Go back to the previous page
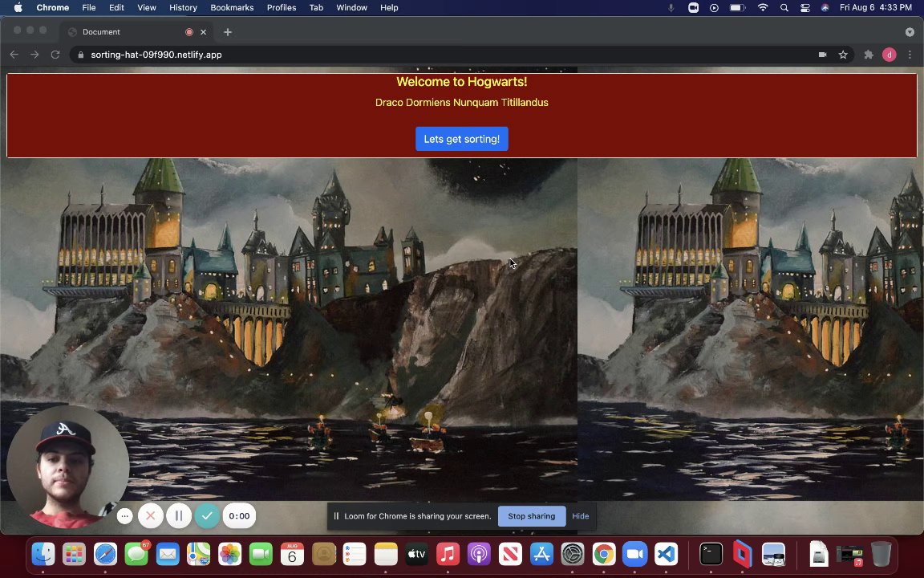 tap(14, 55)
